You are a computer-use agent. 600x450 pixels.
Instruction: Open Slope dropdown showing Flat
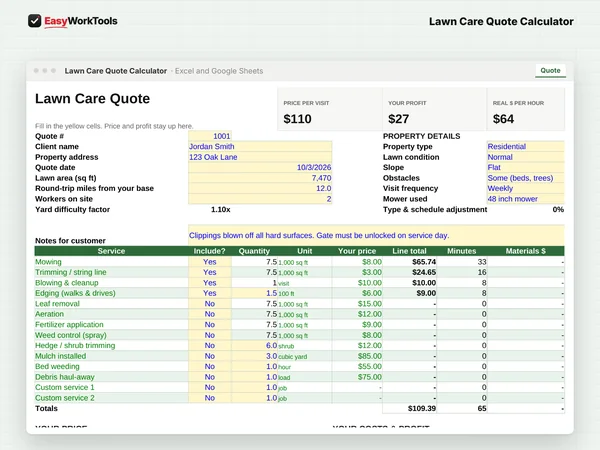pyautogui.click(x=525, y=167)
